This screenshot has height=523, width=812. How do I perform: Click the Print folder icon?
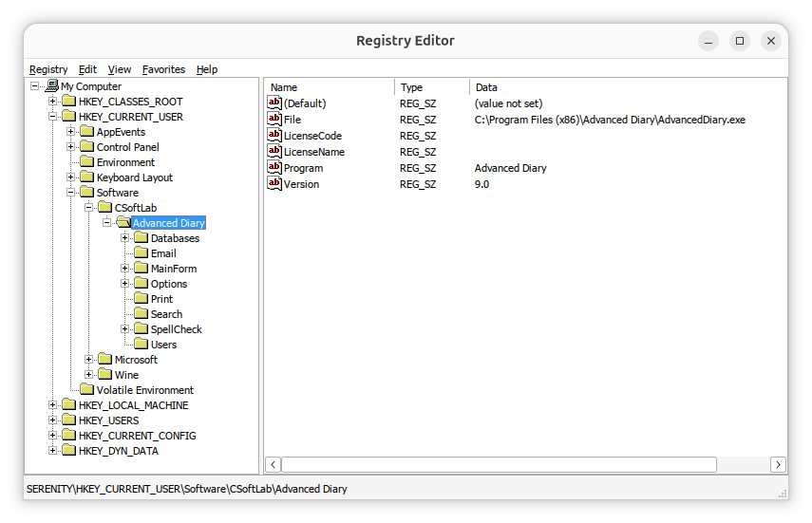click(x=142, y=298)
